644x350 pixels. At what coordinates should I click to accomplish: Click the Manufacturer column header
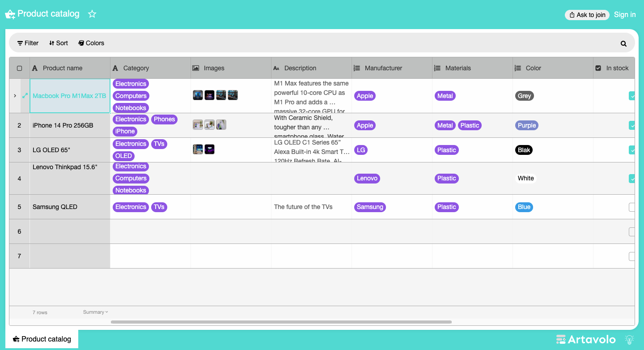392,68
